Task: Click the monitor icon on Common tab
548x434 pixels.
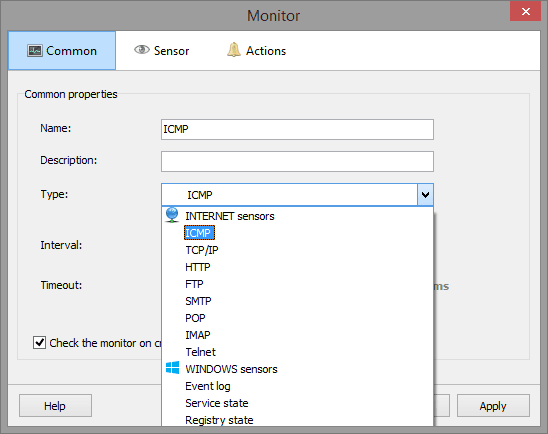Action: [35, 51]
